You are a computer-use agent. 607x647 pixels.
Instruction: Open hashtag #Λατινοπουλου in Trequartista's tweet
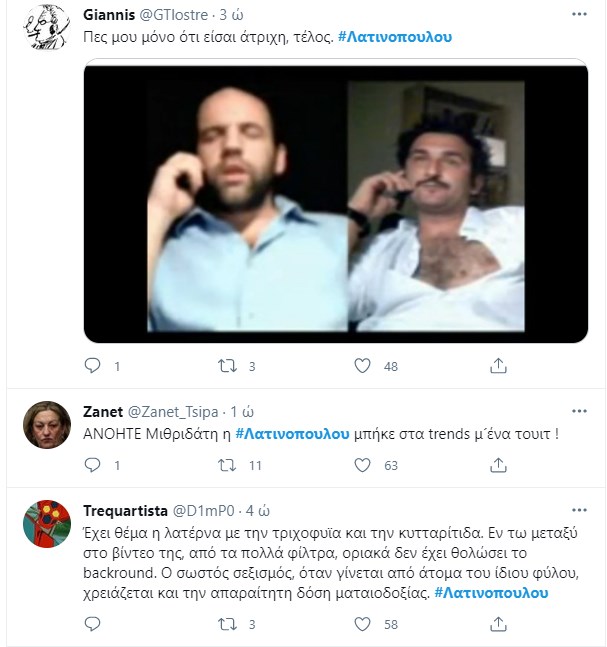tap(493, 593)
